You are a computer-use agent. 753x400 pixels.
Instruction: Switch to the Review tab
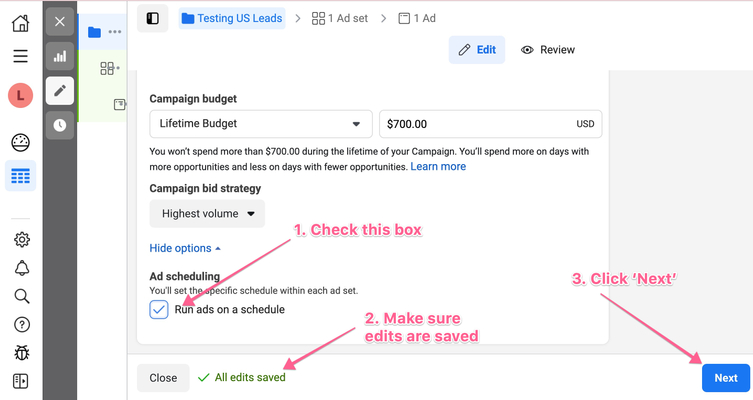(548, 50)
